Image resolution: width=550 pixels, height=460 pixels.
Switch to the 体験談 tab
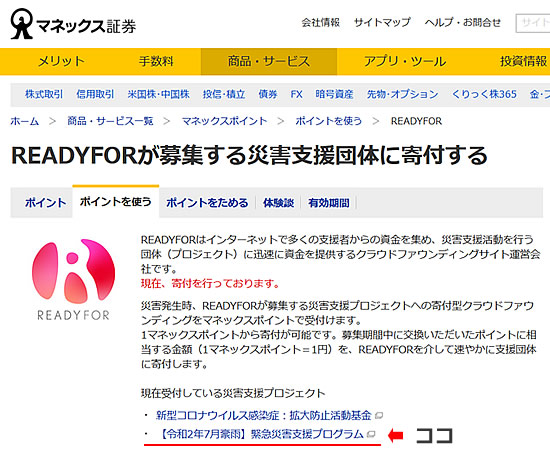(x=279, y=203)
